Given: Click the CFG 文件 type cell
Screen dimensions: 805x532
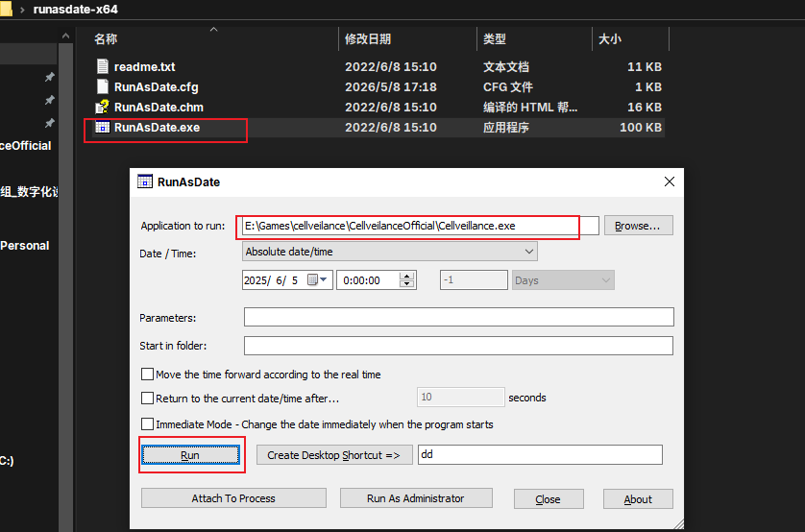Looking at the screenshot, I should (508, 86).
